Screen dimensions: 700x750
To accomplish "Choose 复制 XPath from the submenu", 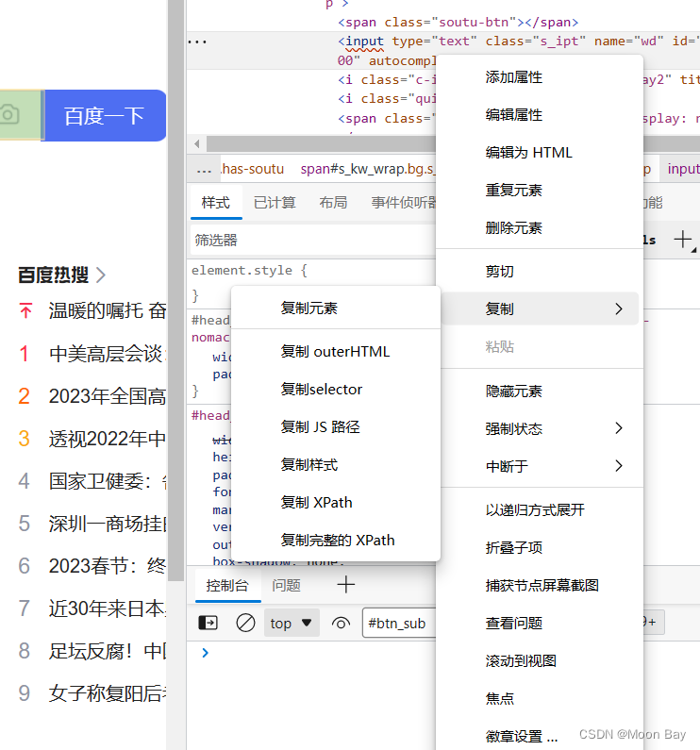I will tap(336, 503).
